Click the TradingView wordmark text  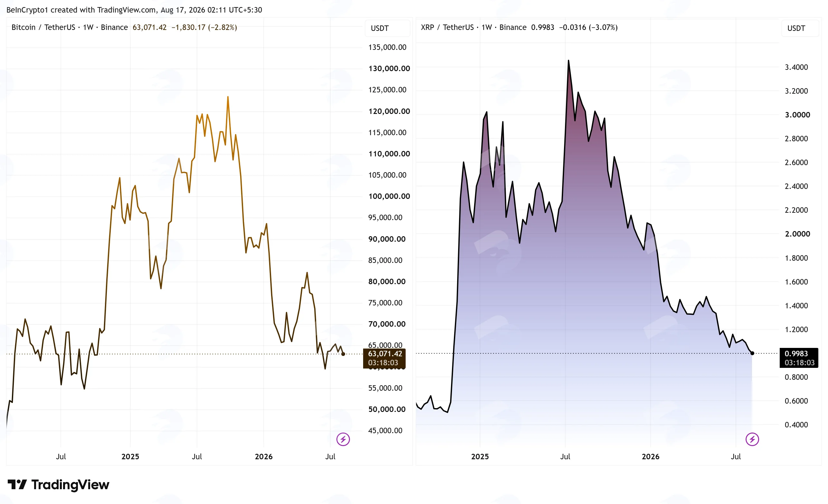(x=70, y=484)
